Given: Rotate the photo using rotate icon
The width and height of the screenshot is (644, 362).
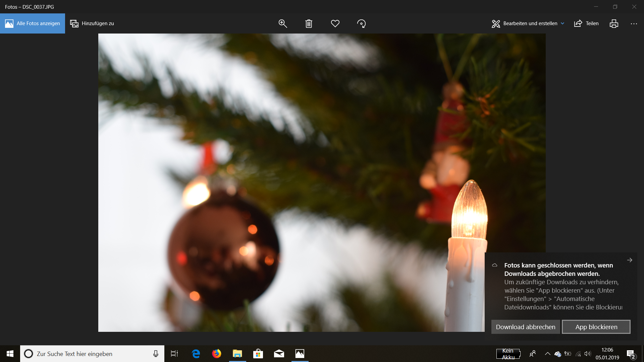Looking at the screenshot, I should (361, 23).
